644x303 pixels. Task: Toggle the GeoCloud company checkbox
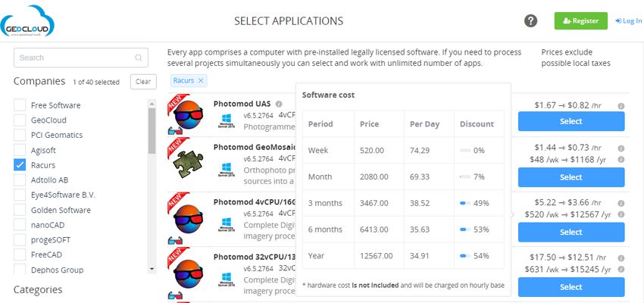point(20,120)
